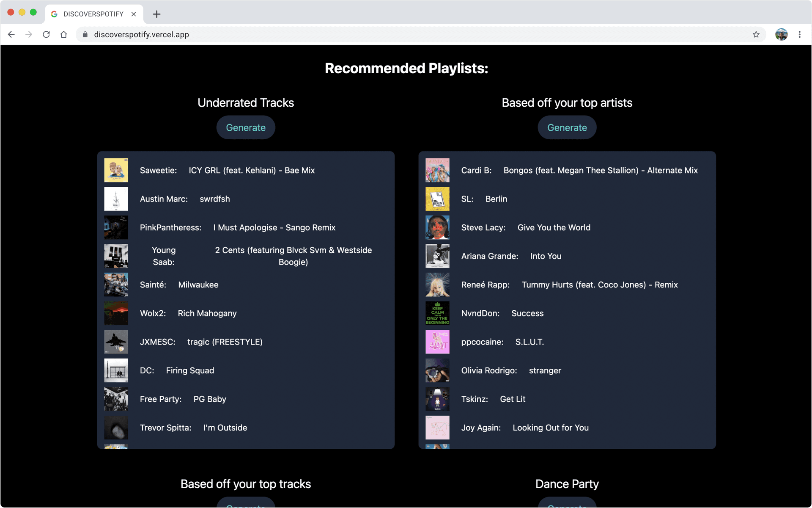Click the 'Recommended Playlists:' heading
Screen dimensions: 812x508
click(x=406, y=68)
